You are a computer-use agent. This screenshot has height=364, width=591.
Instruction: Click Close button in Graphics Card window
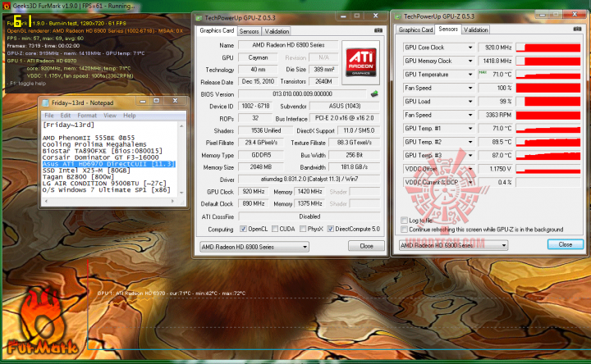point(366,246)
